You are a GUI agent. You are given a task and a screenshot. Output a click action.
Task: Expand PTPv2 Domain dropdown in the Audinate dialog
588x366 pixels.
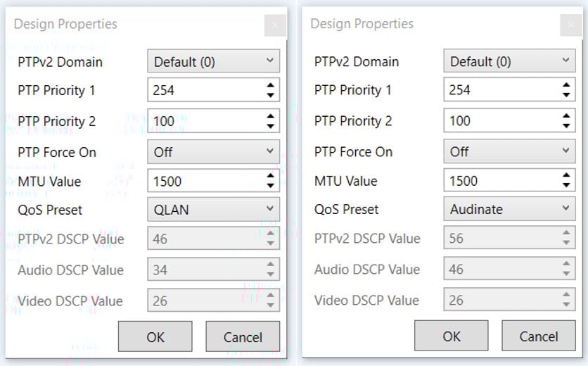(x=509, y=61)
